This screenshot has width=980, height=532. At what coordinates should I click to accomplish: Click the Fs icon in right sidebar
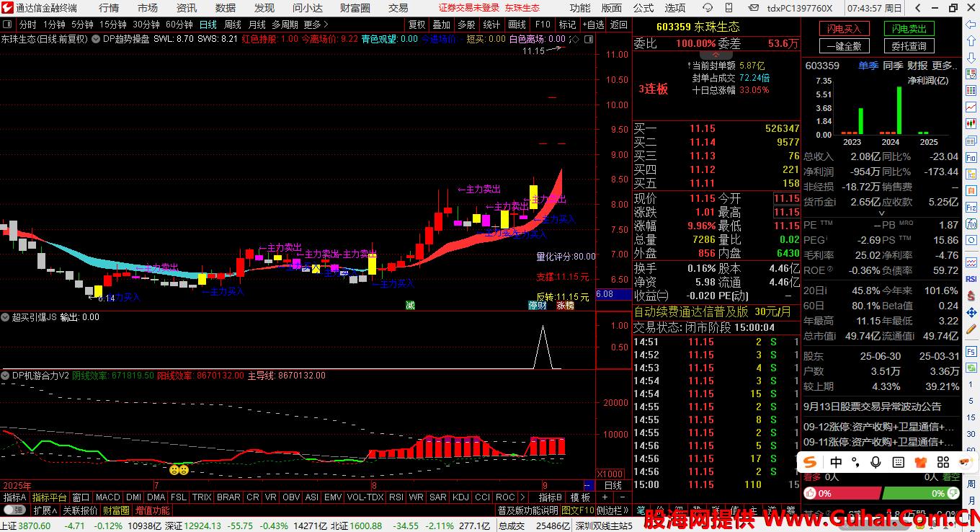click(x=971, y=352)
